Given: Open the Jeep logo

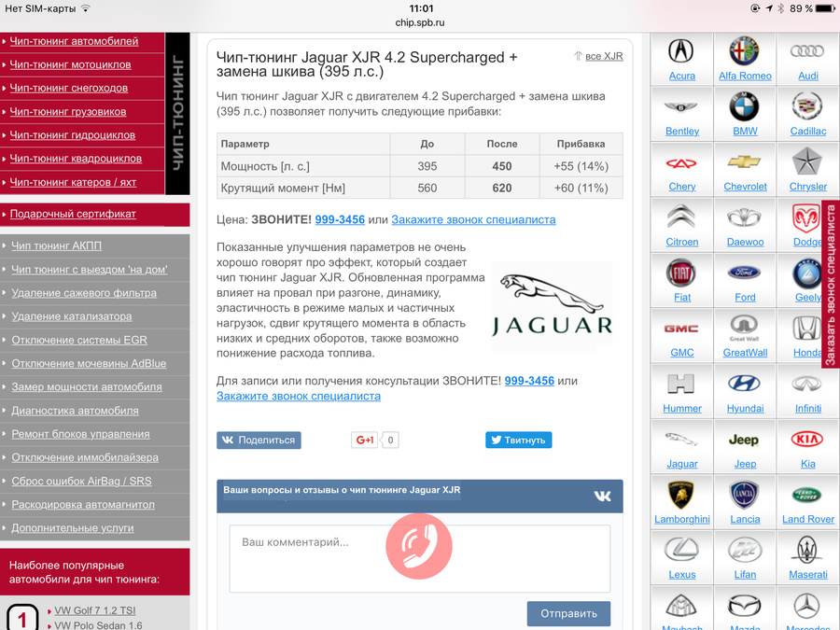Looking at the screenshot, I should (x=744, y=440).
